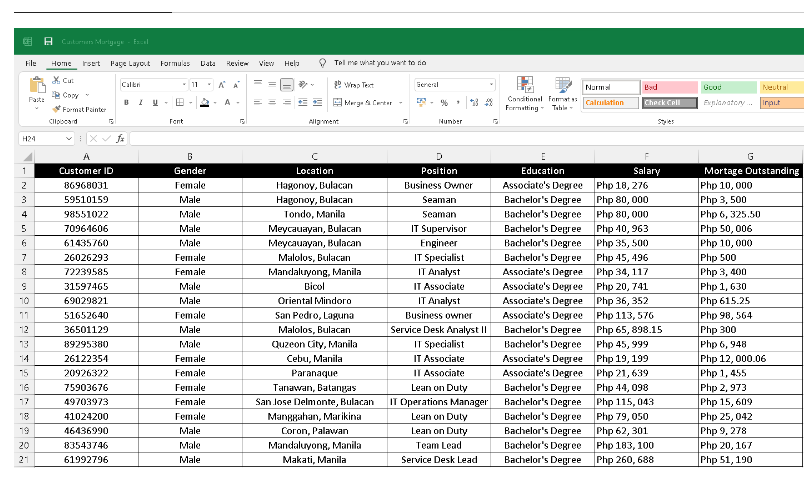The width and height of the screenshot is (811, 479).
Task: Click Accounting Number Format icon
Action: tap(422, 102)
